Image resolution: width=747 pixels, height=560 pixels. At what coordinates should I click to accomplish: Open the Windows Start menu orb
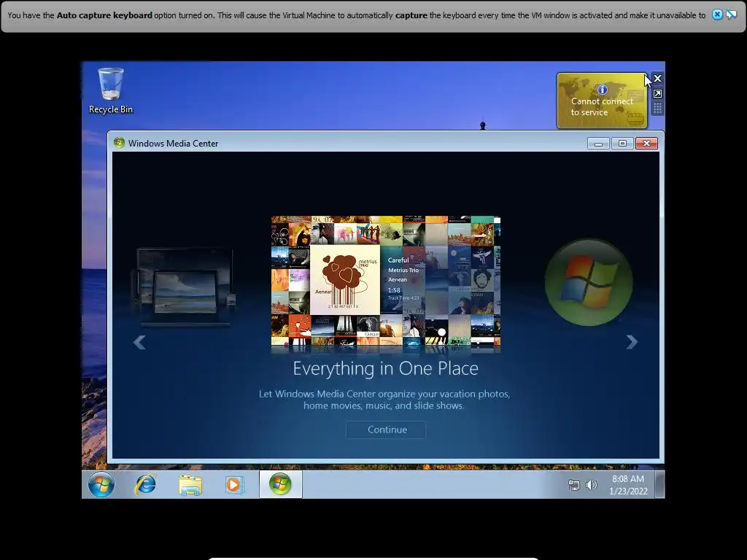[x=101, y=485]
